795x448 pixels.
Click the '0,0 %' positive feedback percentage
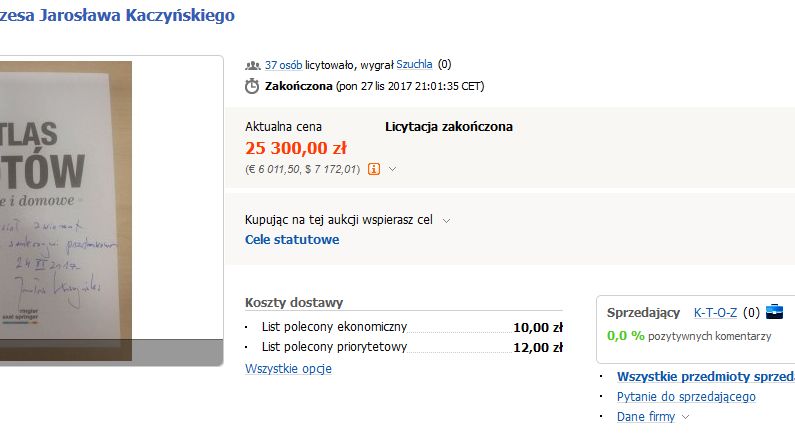(625, 336)
